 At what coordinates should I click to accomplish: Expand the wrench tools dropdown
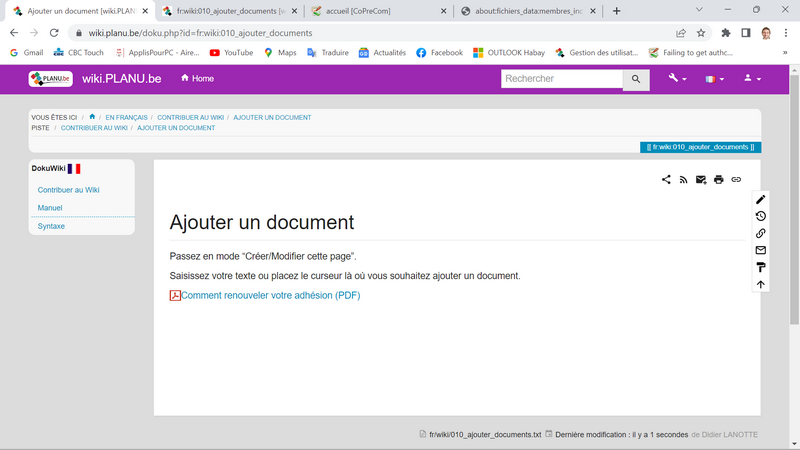pos(677,79)
